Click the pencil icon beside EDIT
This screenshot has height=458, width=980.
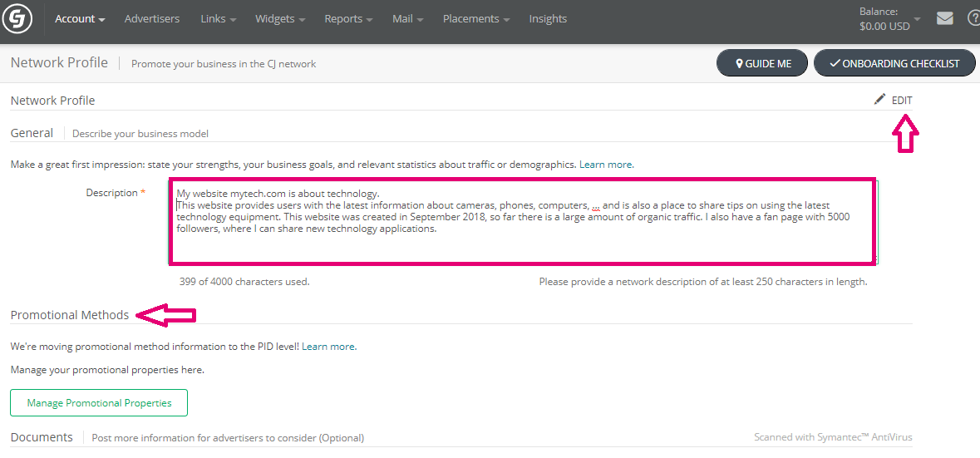[x=879, y=100]
